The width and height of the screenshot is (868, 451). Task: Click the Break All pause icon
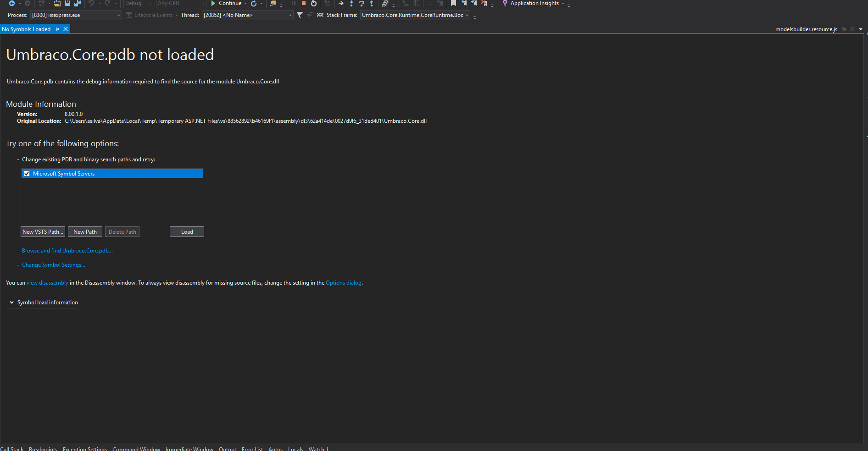tap(294, 3)
